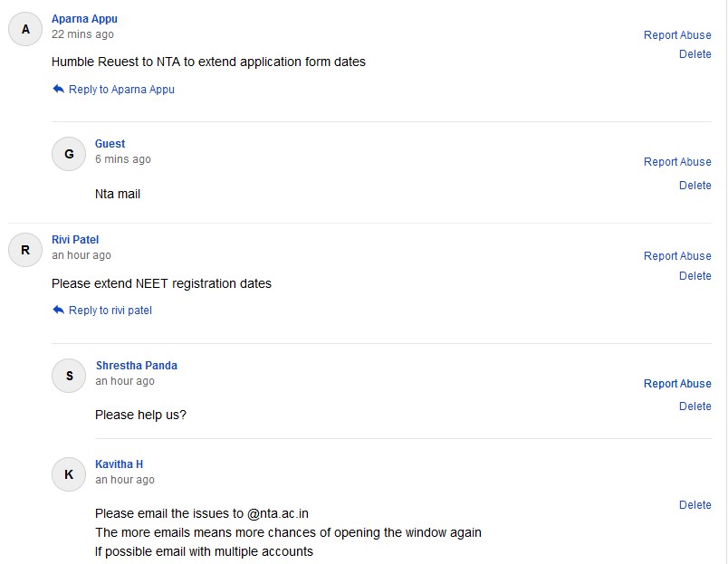Report abuse on Guest's Nta mail reply

pyautogui.click(x=677, y=162)
